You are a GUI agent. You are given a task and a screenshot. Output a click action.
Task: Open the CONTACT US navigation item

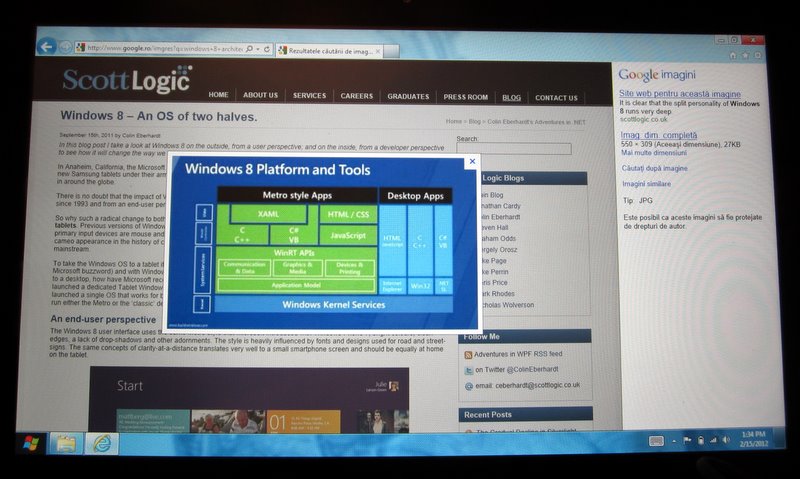[x=556, y=98]
